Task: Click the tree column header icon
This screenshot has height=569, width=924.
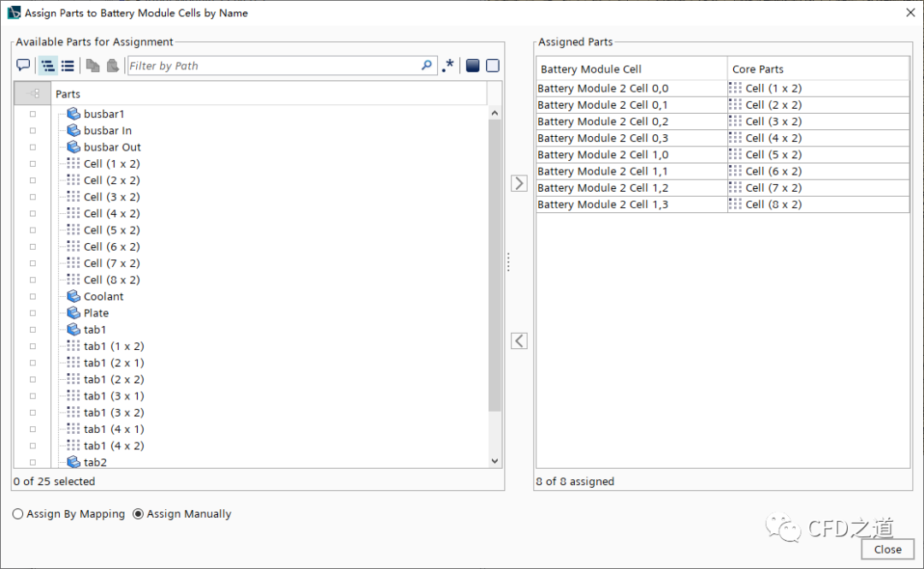Action: tap(33, 94)
